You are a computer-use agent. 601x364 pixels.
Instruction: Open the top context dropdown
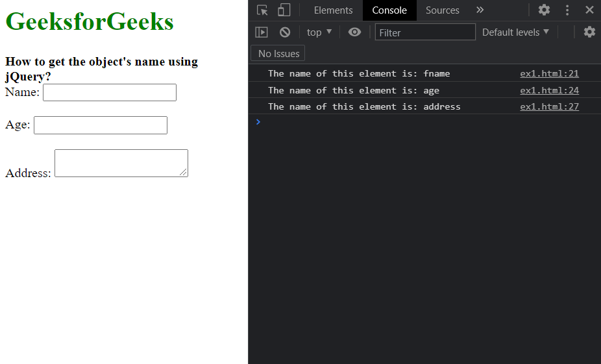tap(319, 32)
